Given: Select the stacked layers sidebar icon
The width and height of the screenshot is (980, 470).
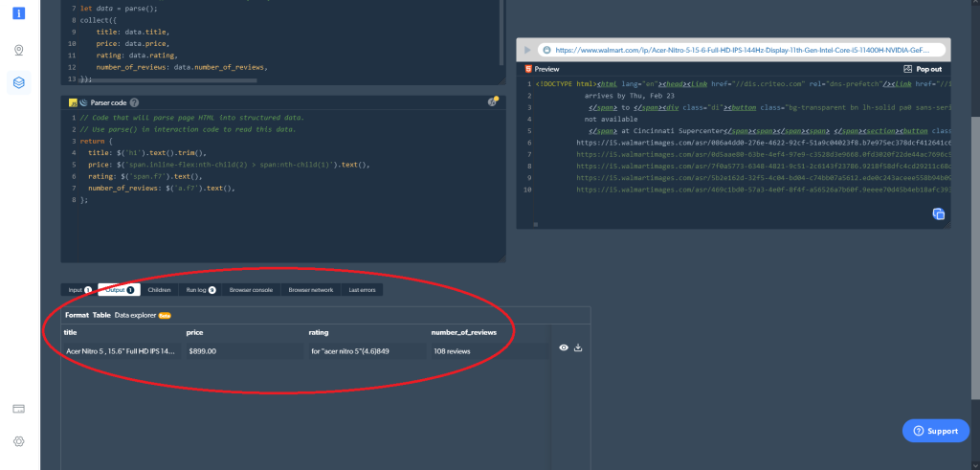Looking at the screenshot, I should click(x=19, y=83).
